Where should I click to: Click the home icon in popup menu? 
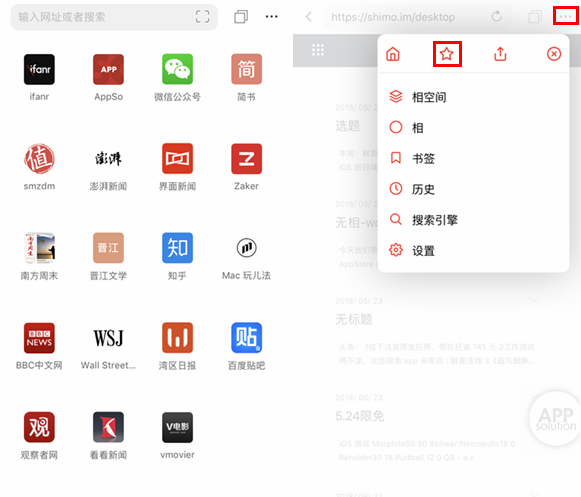point(393,54)
